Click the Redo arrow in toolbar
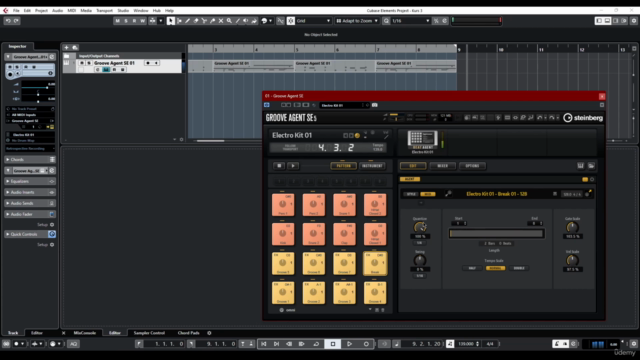640x360 pixels. click(16, 21)
